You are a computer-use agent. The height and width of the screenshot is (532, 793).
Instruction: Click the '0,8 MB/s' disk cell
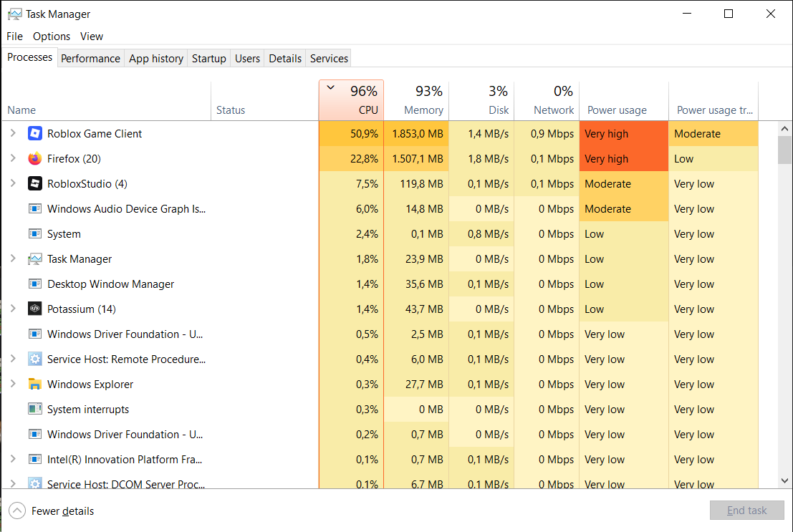pyautogui.click(x=481, y=234)
